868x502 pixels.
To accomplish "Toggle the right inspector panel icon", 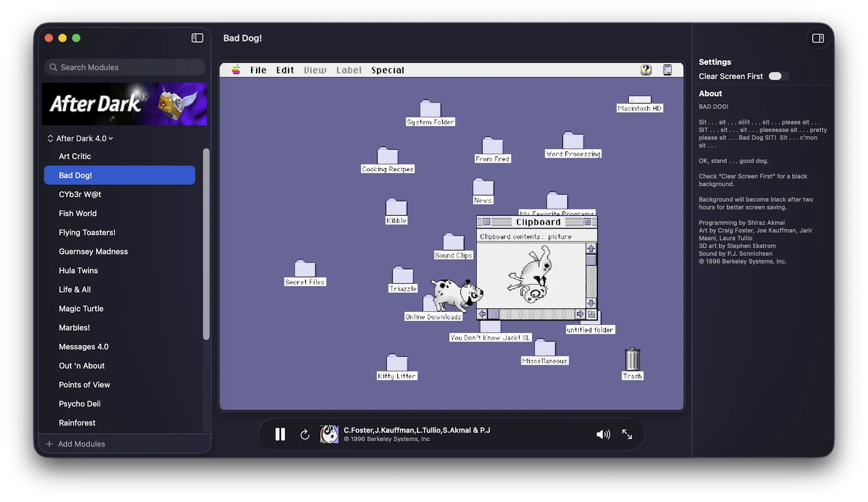I will click(x=818, y=38).
